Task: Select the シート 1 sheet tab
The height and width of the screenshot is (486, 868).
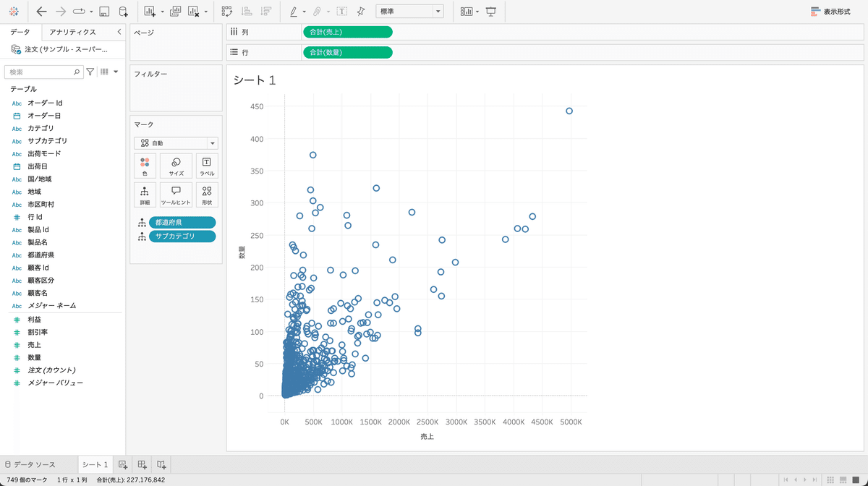Action: tap(95, 464)
